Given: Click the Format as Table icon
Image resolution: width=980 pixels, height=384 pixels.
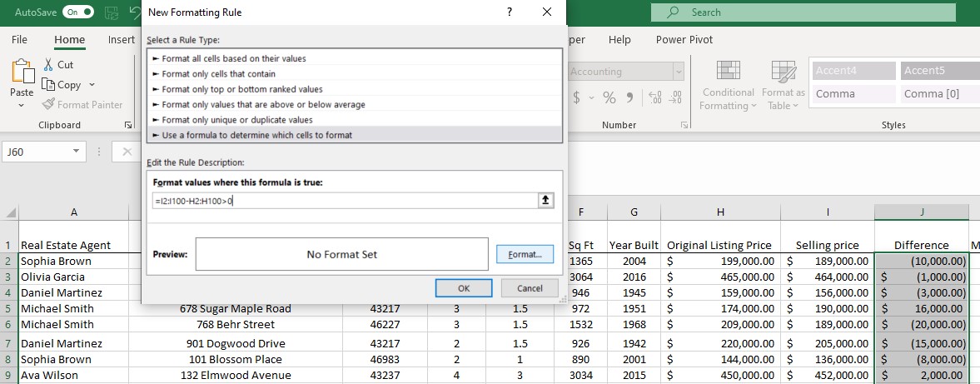Looking at the screenshot, I should coord(783,71).
